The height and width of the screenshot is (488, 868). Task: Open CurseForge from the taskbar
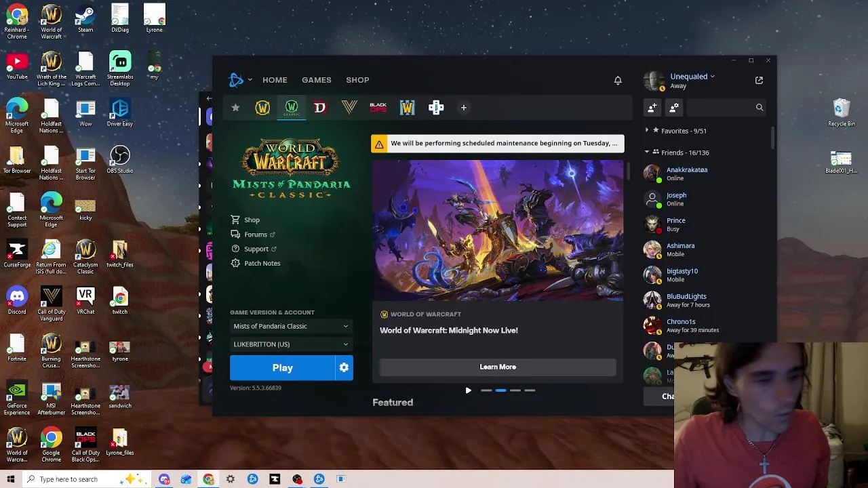275,479
